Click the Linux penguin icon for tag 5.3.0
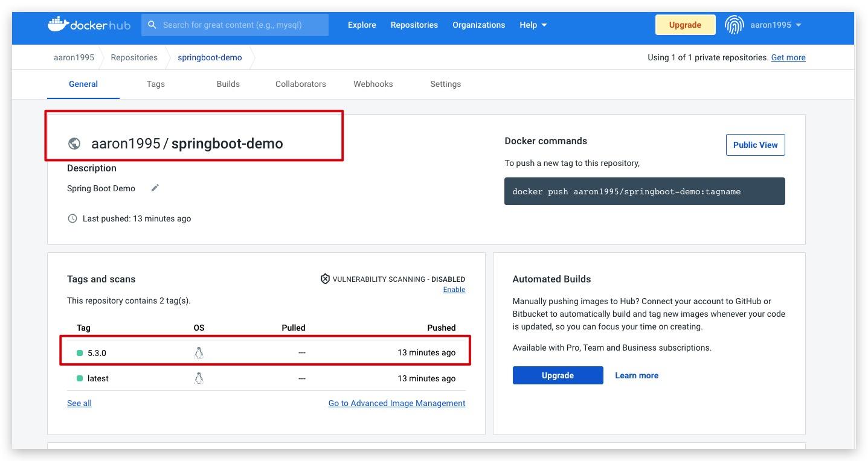The image size is (868, 461). pyautogui.click(x=199, y=353)
